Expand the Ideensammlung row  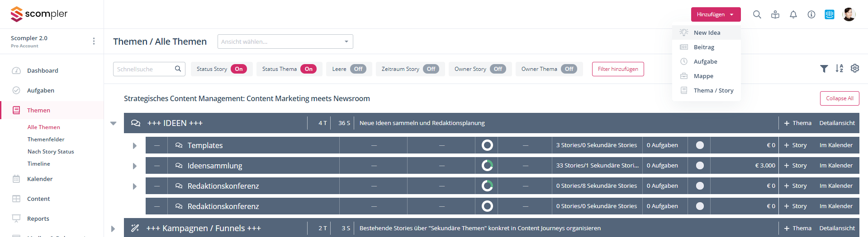(134, 166)
